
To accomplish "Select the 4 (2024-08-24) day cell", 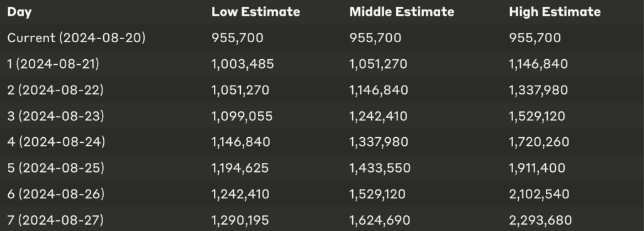I will click(x=56, y=142).
